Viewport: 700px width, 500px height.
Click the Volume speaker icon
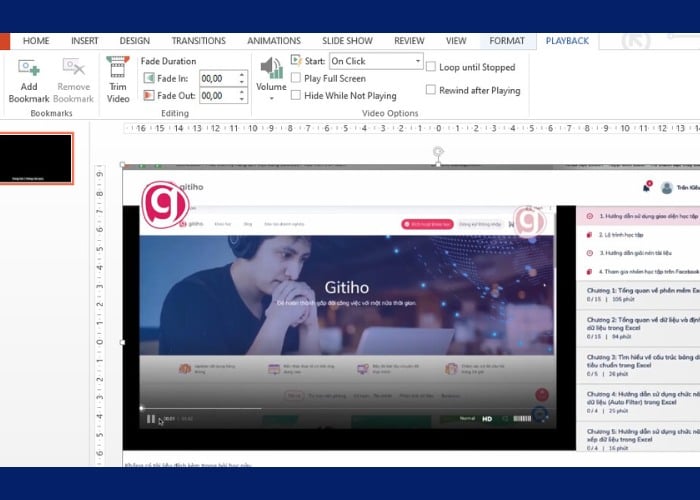click(x=271, y=68)
